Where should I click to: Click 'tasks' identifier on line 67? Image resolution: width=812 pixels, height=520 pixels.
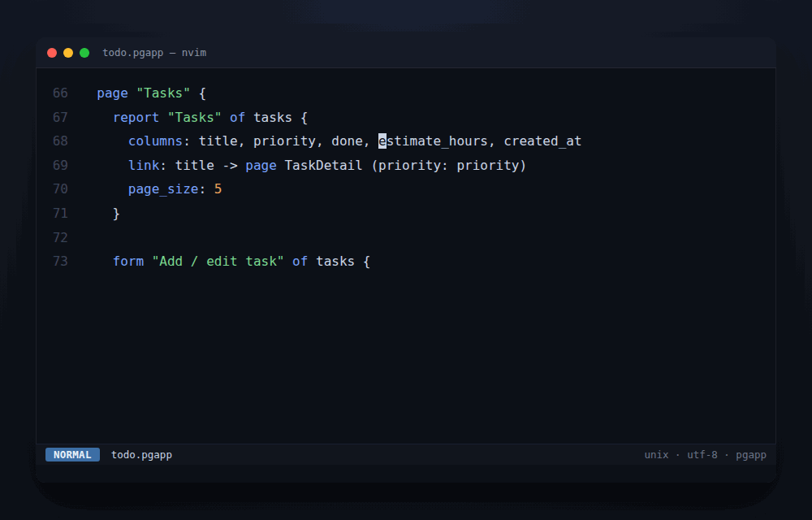pyautogui.click(x=273, y=118)
